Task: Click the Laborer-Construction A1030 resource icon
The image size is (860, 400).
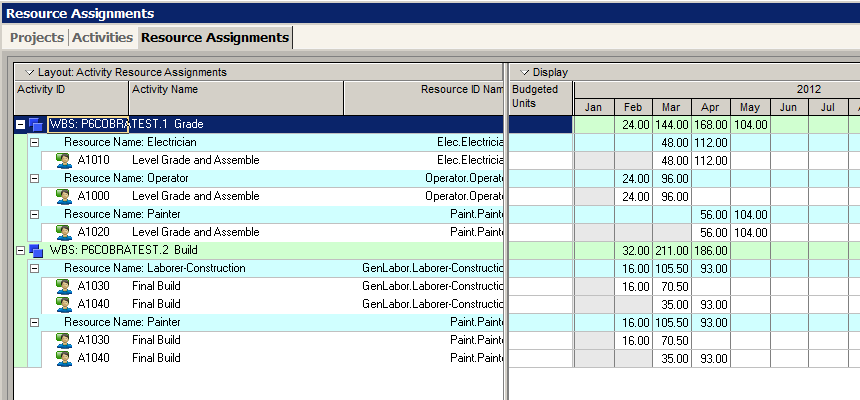Action: coord(64,286)
